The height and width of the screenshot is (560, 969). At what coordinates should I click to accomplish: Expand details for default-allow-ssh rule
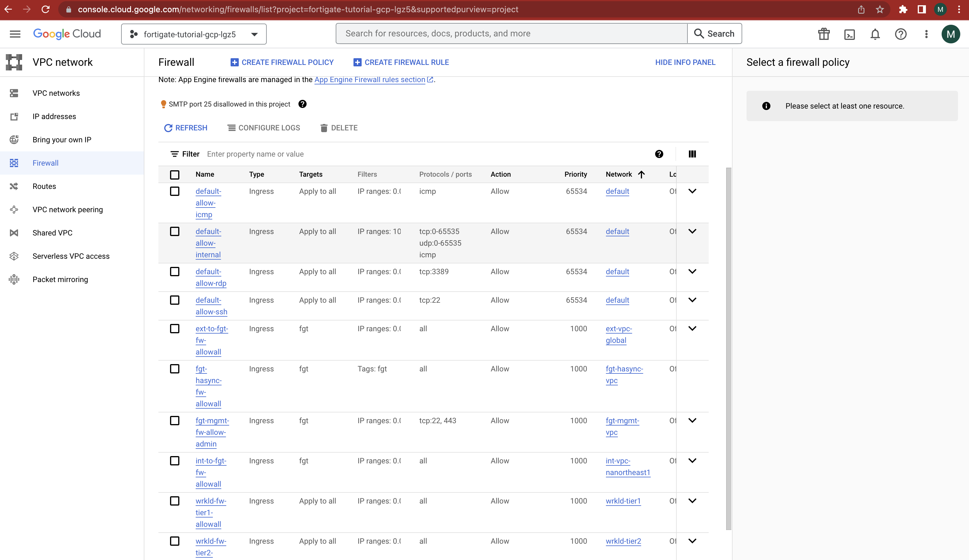(692, 300)
